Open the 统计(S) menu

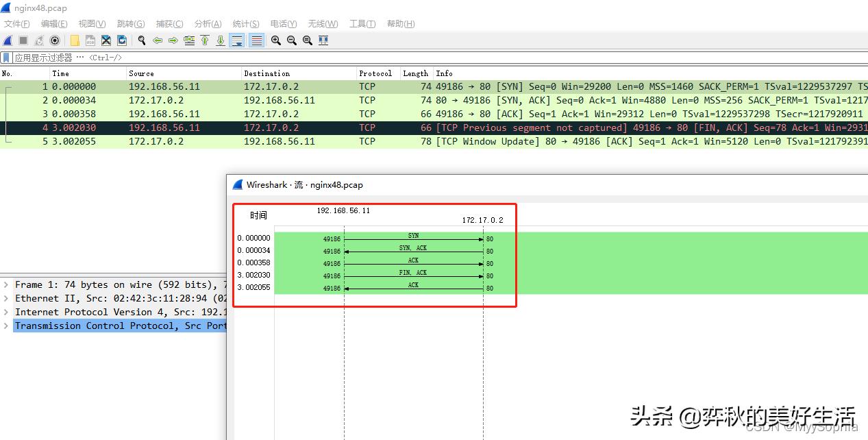pos(246,23)
